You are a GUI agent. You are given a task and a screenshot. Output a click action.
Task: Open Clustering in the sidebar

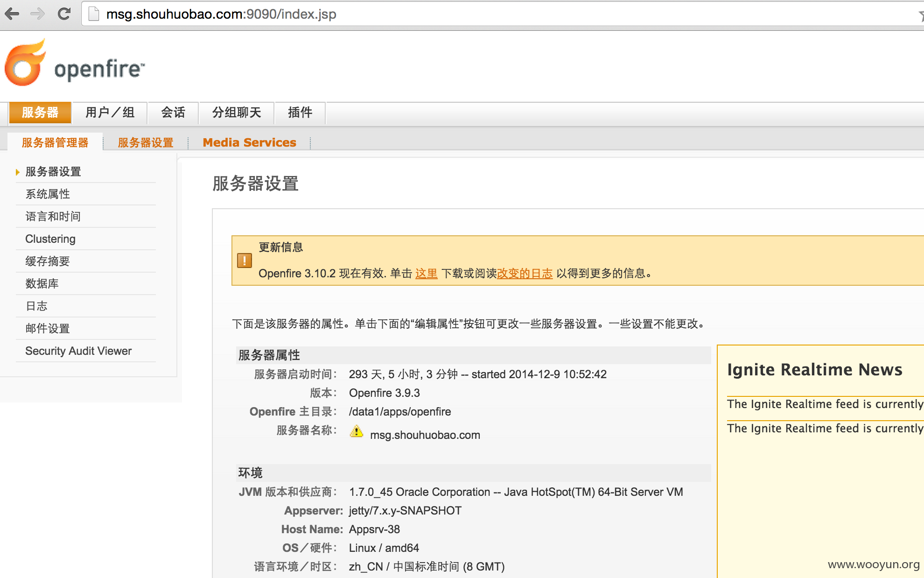[50, 239]
